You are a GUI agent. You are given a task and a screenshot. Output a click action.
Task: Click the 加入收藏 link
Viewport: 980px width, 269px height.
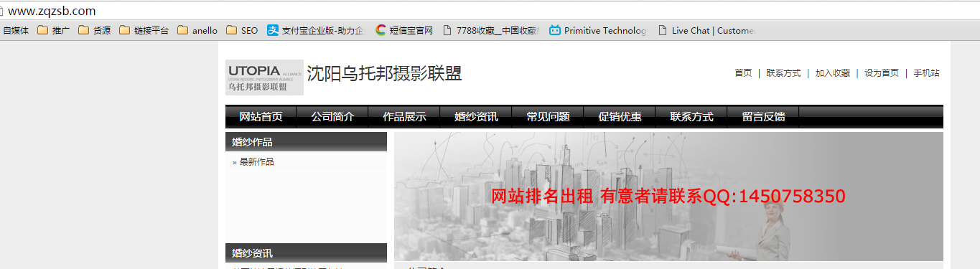point(832,73)
